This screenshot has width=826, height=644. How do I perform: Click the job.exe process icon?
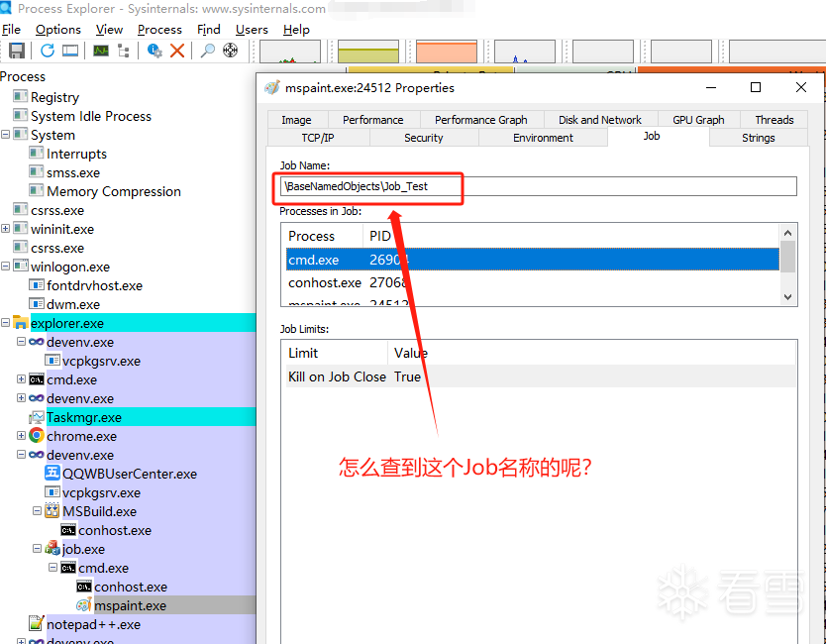pos(52,548)
